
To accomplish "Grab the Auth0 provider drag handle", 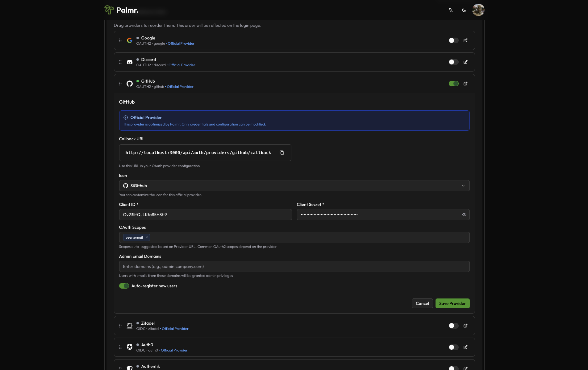I will point(120,347).
